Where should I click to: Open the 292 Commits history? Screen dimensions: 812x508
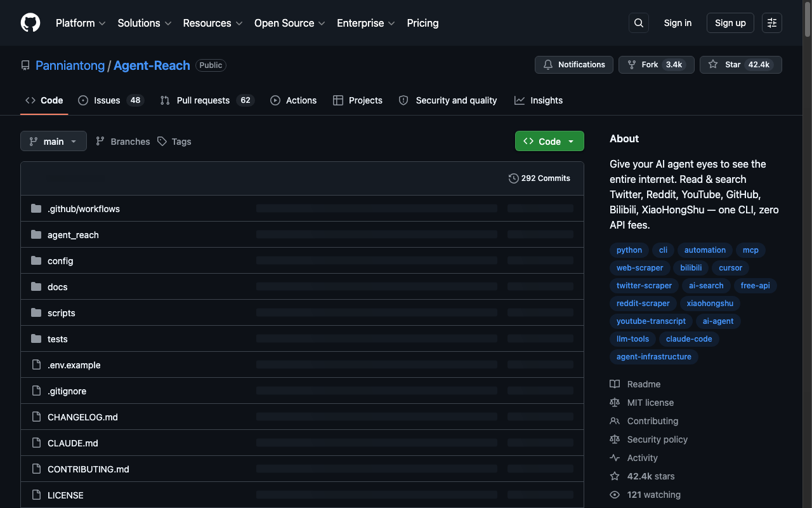tap(539, 178)
